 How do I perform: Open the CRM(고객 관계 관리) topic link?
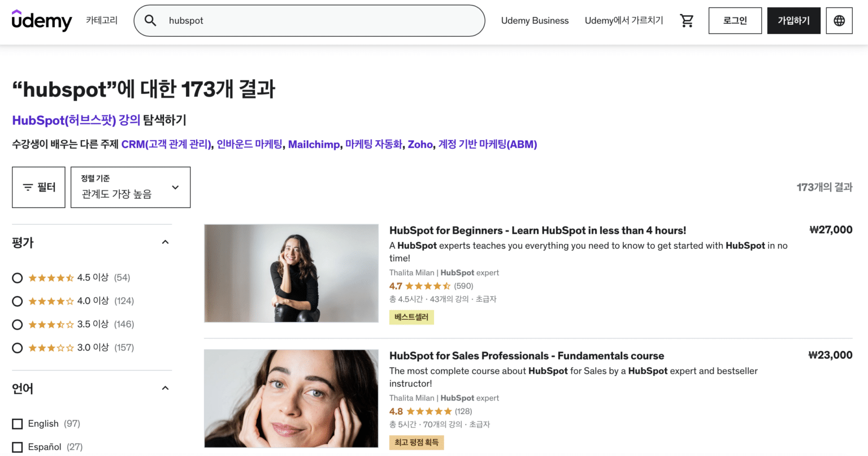(167, 144)
